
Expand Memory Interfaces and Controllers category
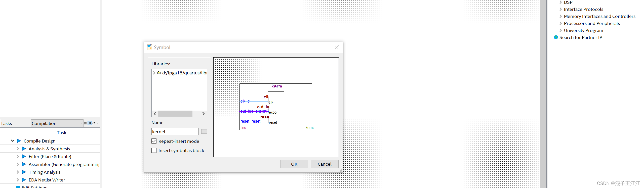(x=560, y=16)
